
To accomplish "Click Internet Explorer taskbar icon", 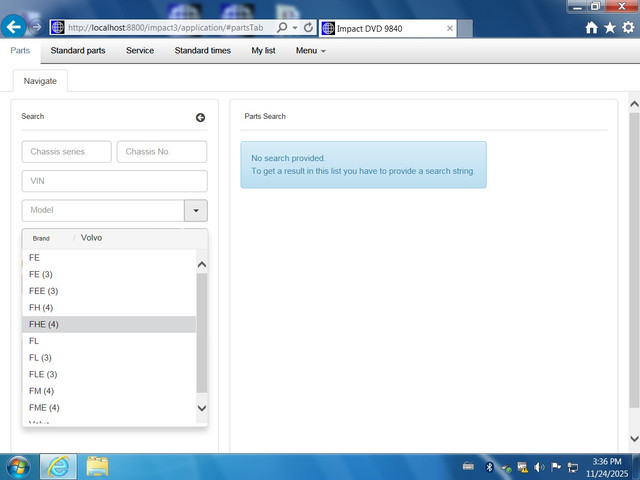I will [x=58, y=467].
